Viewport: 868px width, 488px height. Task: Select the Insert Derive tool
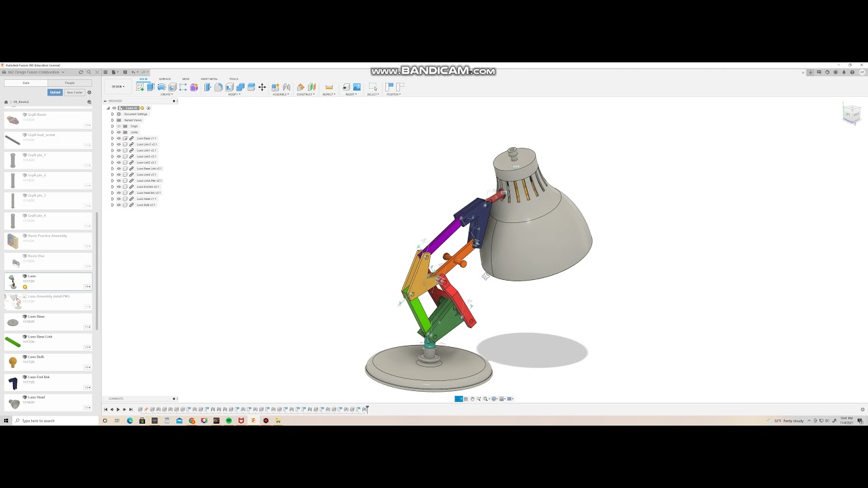[x=346, y=87]
